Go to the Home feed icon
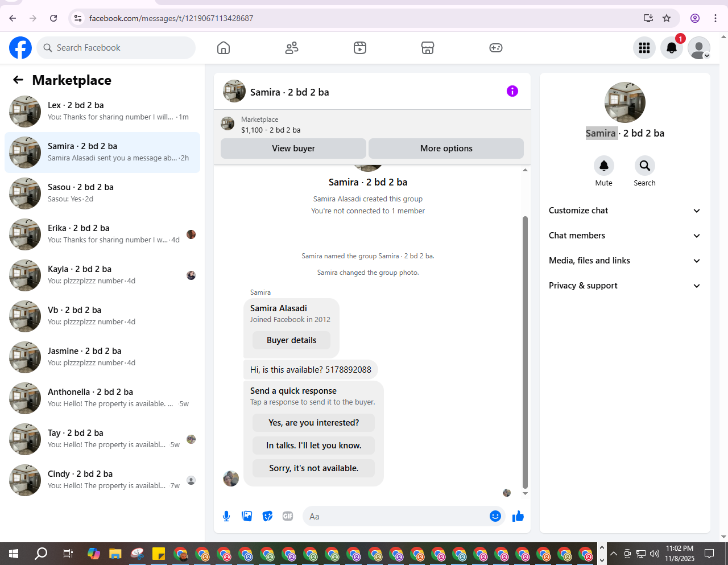 (224, 48)
